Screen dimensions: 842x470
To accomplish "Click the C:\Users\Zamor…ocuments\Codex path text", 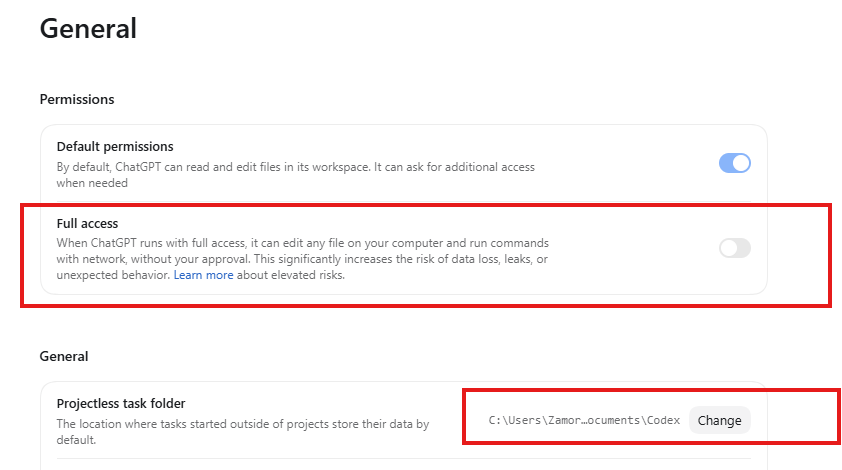I will tap(584, 420).
